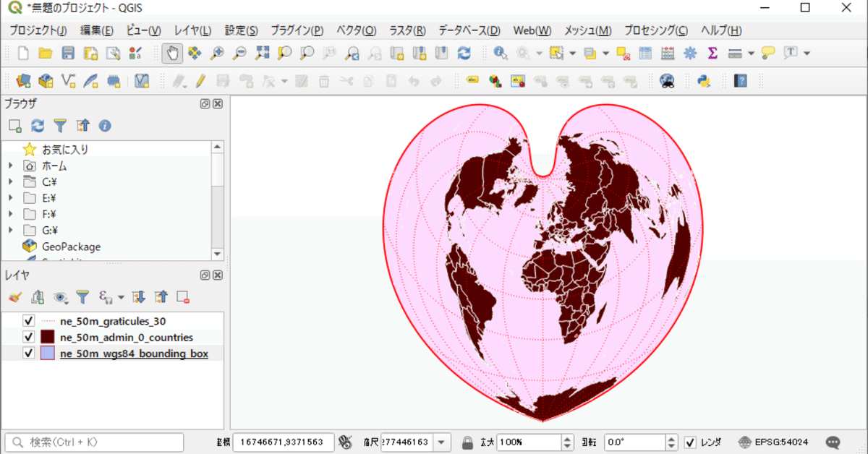This screenshot has height=454, width=868.
Task: Click Open Layer Styling panel paintbrush icon
Action: [x=15, y=296]
